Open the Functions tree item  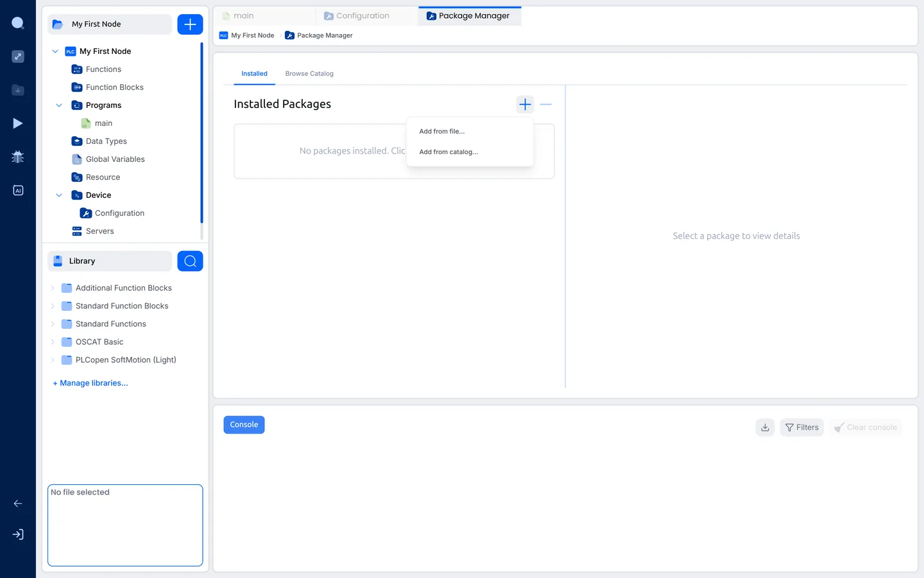(x=103, y=69)
